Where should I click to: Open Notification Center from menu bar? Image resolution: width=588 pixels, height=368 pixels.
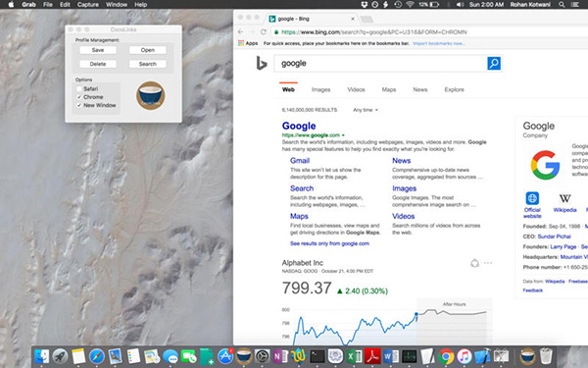pos(574,5)
